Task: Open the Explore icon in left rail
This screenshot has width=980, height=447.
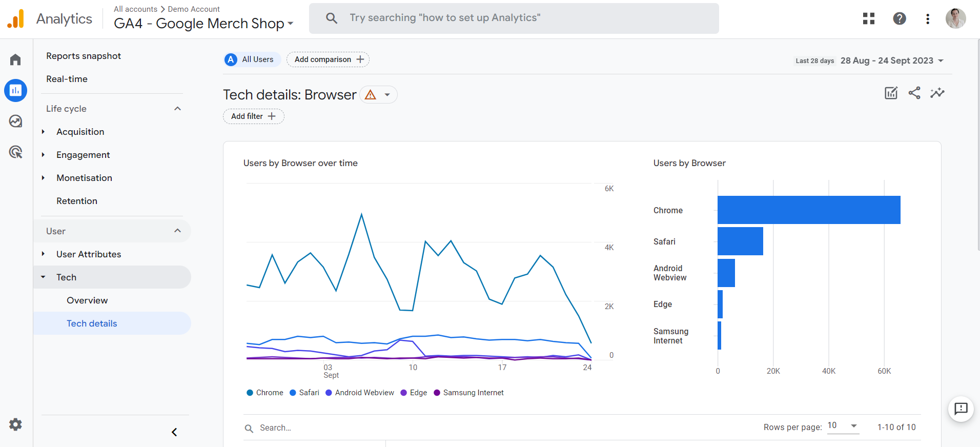Action: pyautogui.click(x=15, y=121)
